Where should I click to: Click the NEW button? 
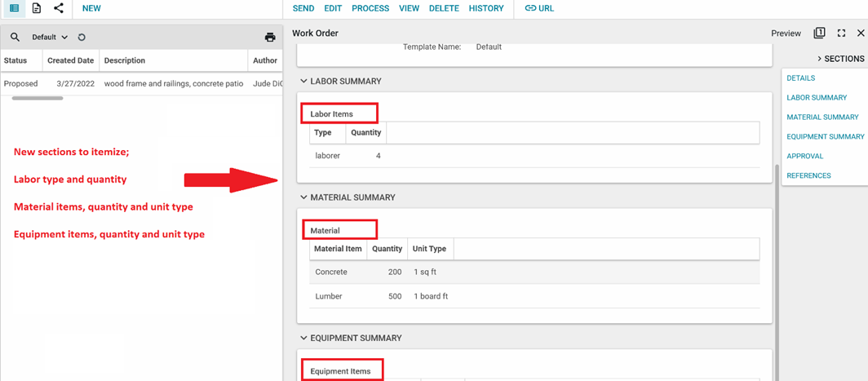[91, 8]
